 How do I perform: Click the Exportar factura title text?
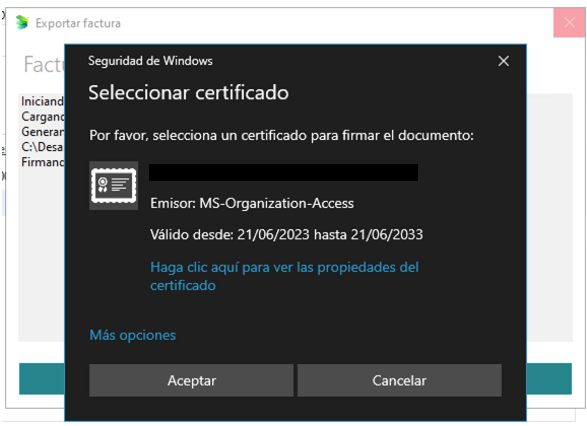click(x=78, y=23)
